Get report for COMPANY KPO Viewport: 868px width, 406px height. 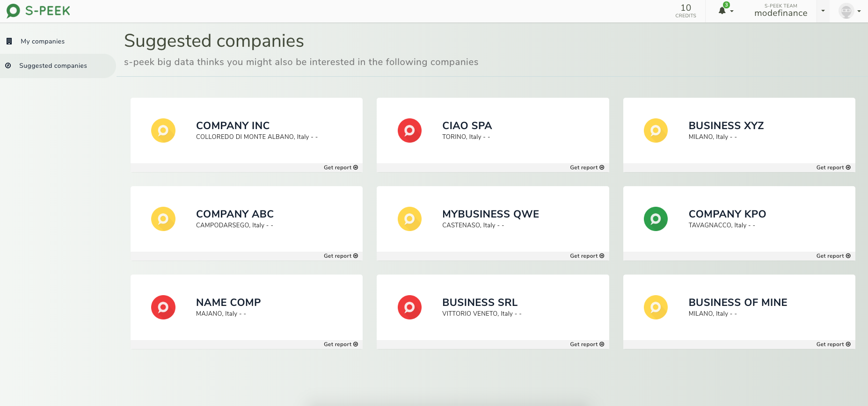point(833,256)
